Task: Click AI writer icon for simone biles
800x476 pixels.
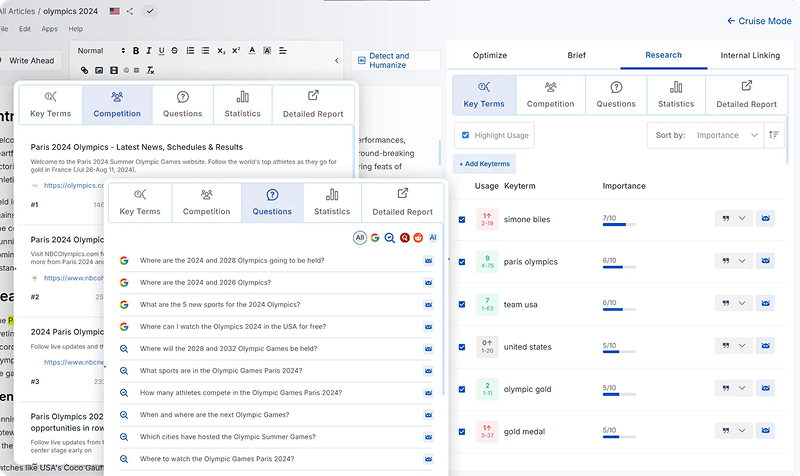Action: click(765, 218)
